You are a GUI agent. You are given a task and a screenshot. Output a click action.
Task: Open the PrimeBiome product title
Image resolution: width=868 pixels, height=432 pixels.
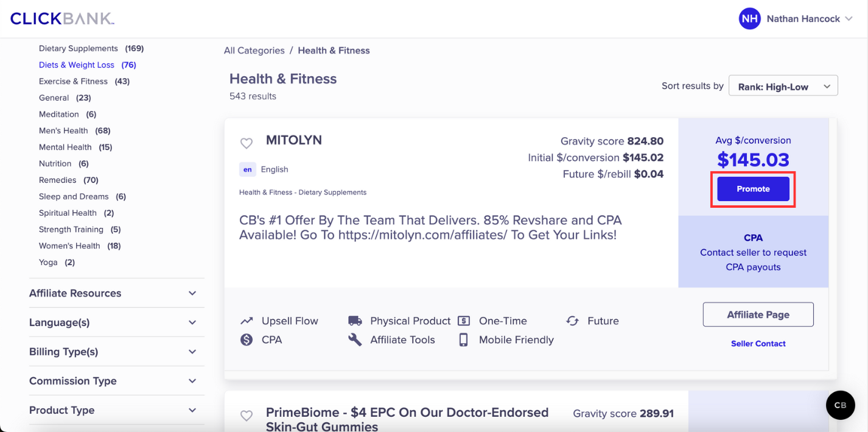click(407, 419)
